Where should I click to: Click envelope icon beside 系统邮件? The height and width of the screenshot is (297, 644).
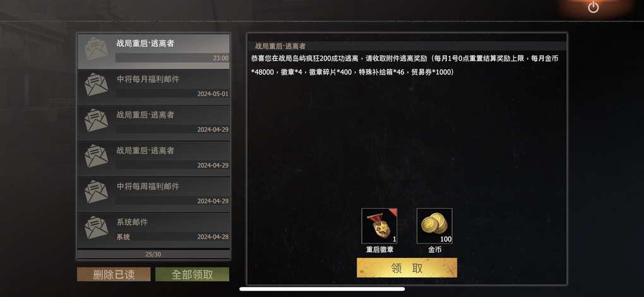pyautogui.click(x=96, y=227)
